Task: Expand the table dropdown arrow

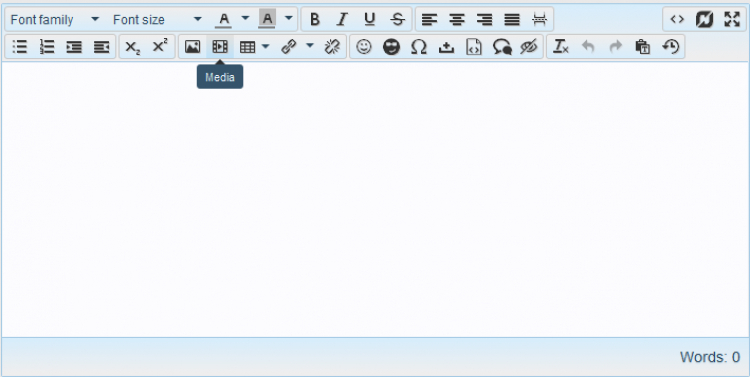Action: 266,46
